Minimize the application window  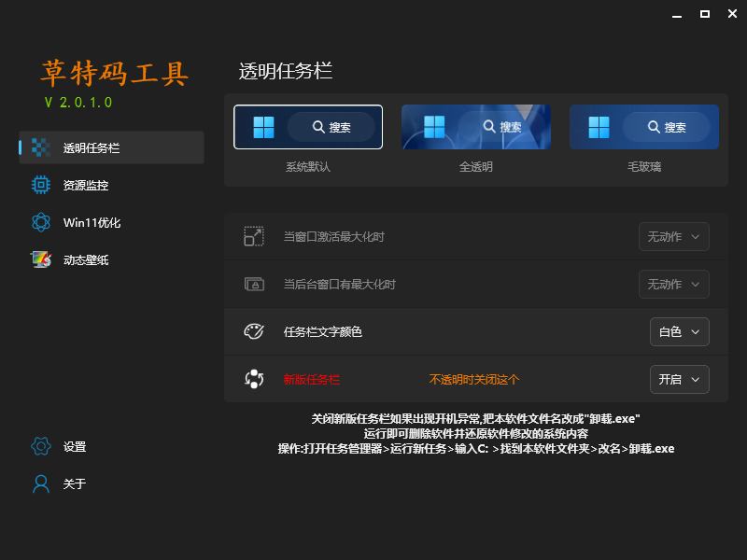tap(677, 14)
